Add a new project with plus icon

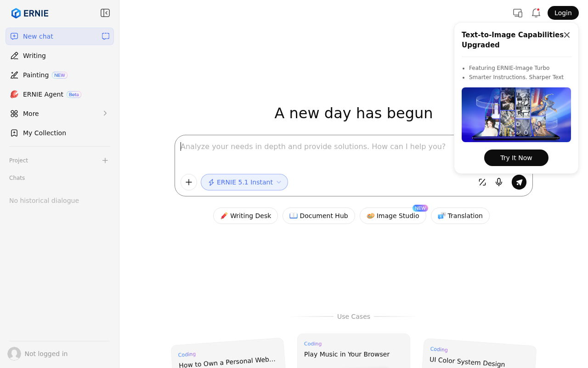[105, 161]
